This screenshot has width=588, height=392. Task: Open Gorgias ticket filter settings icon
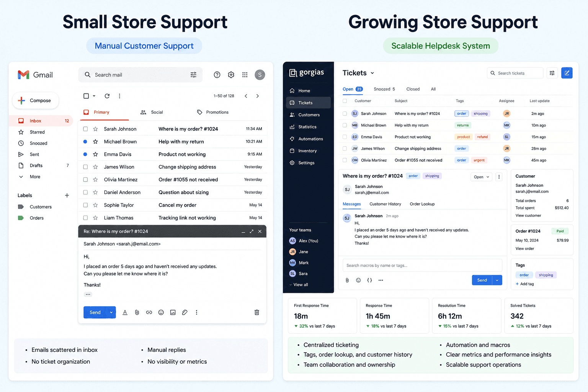552,73
